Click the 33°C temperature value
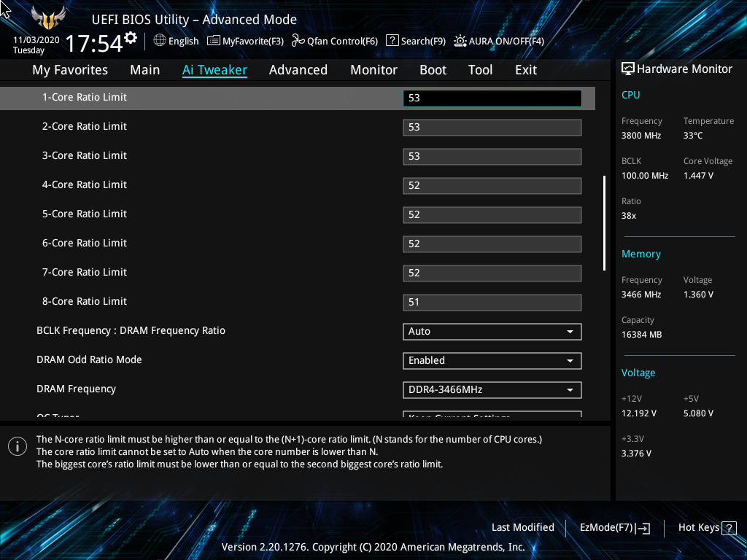Viewport: 747px width, 560px height. (693, 135)
